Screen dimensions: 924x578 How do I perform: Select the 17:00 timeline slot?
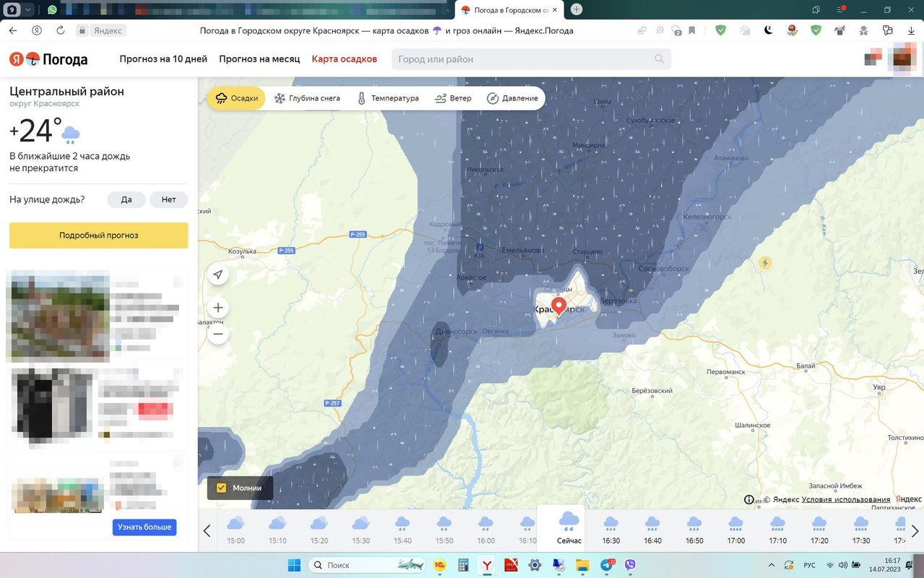pyautogui.click(x=736, y=530)
